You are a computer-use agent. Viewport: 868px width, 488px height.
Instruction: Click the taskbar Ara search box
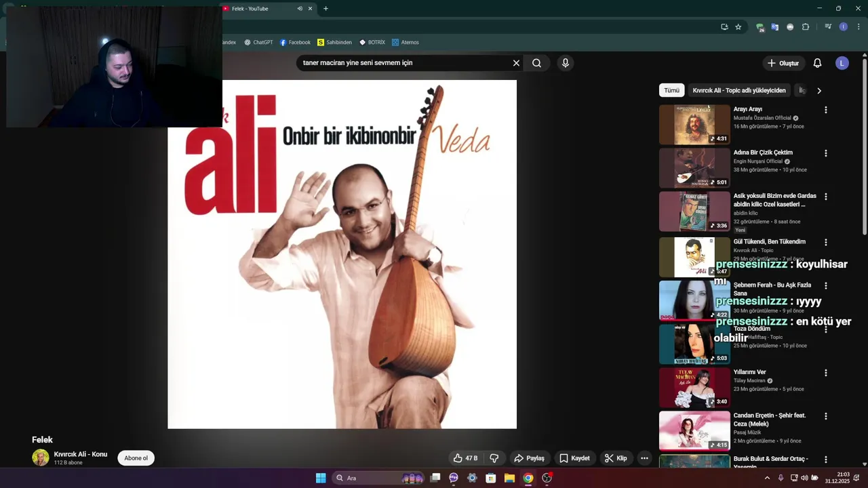378,478
